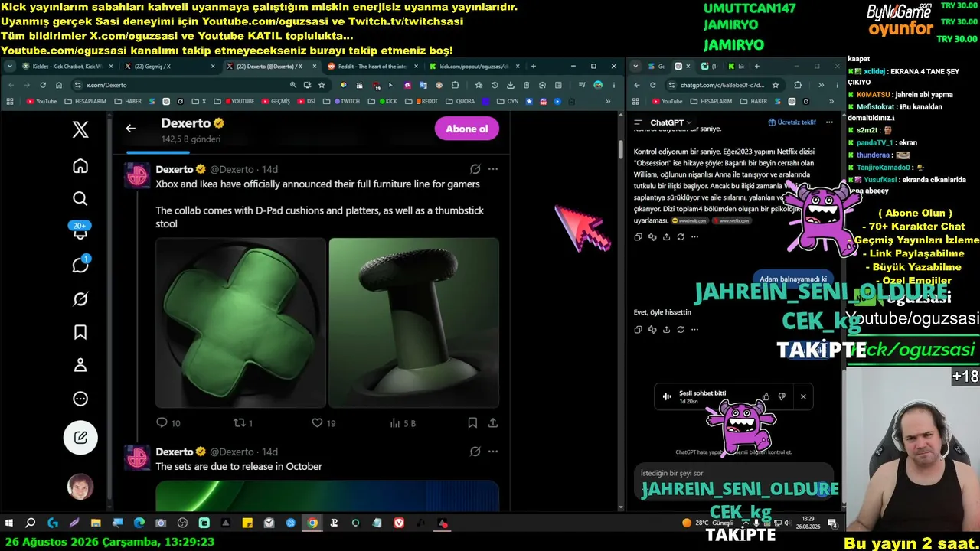Open X profile icon in sidebar
This screenshot has height=551, width=980.
80,365
